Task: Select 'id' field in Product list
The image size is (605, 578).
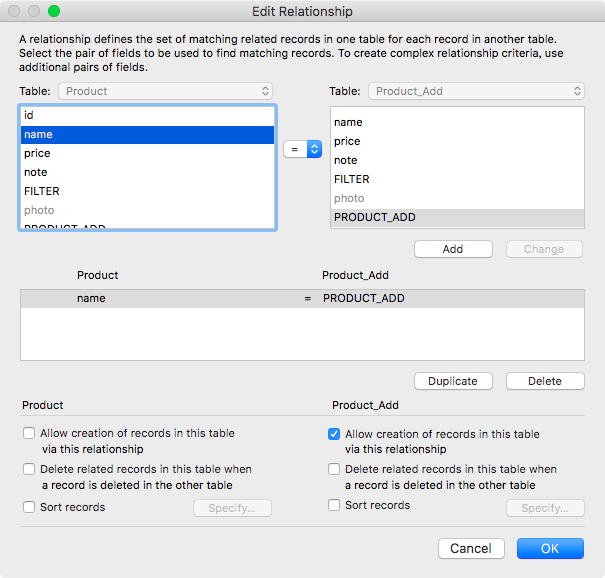Action: (x=147, y=115)
